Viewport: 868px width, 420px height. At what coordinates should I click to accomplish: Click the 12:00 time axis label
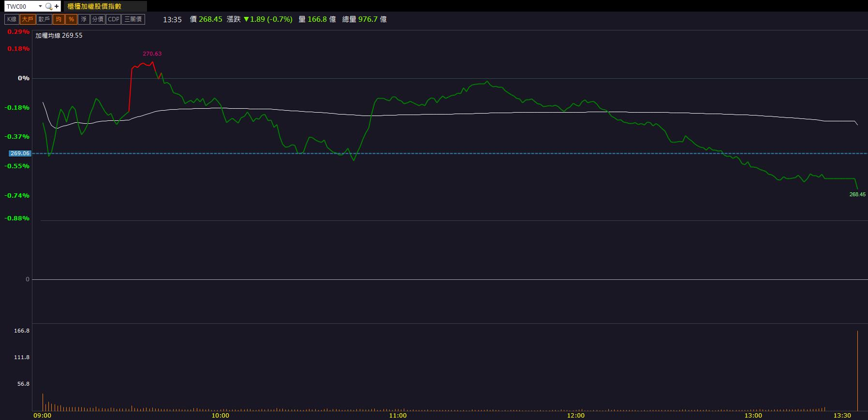[x=575, y=416]
